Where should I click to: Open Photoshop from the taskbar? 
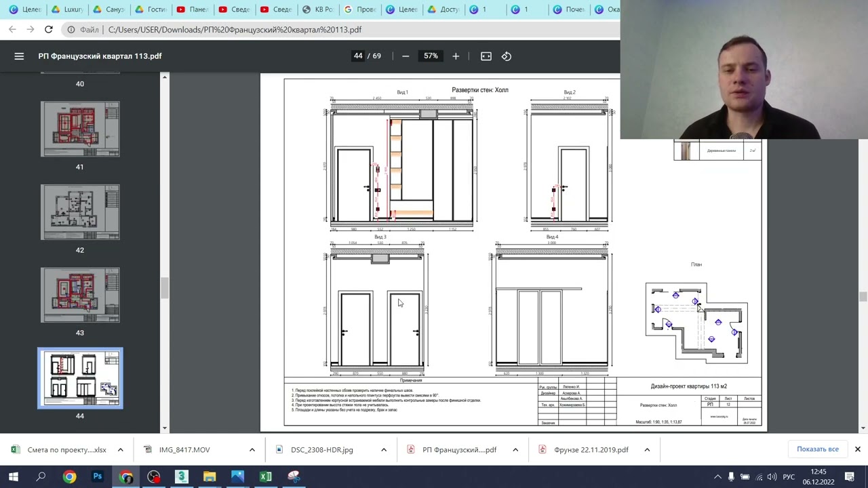pos(98,476)
